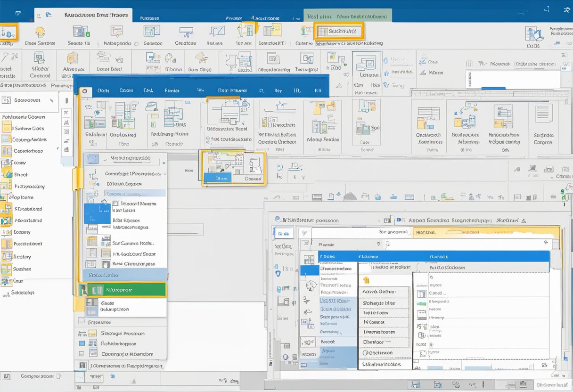
Task: Click the chart icon with the diagonal line
Action: pyautogui.click(x=216, y=32)
